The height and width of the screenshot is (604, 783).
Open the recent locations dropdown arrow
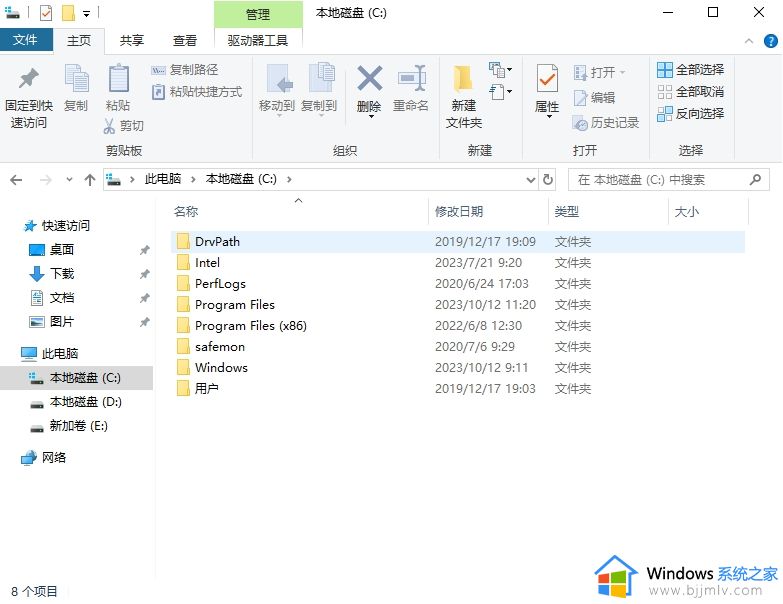(69, 180)
